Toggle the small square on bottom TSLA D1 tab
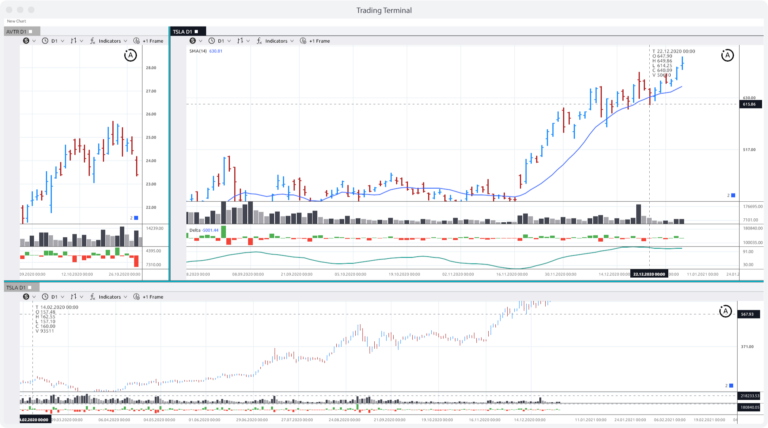768x428 pixels. coord(31,288)
